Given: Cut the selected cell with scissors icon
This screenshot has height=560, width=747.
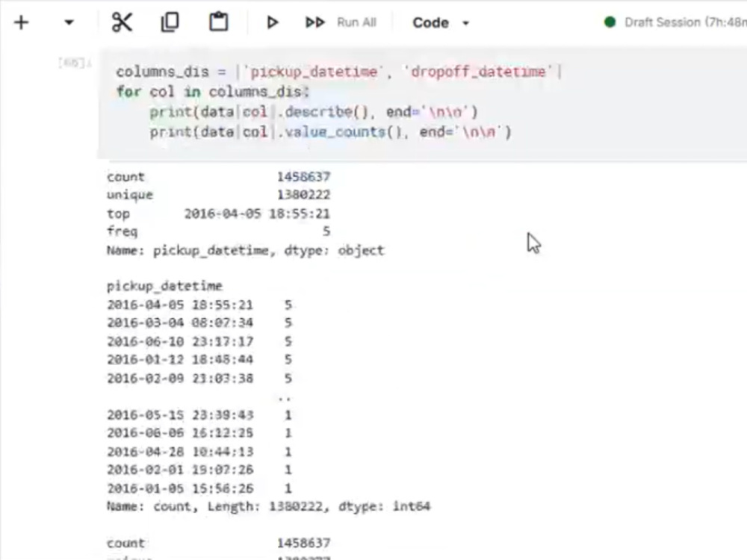Looking at the screenshot, I should click(122, 22).
